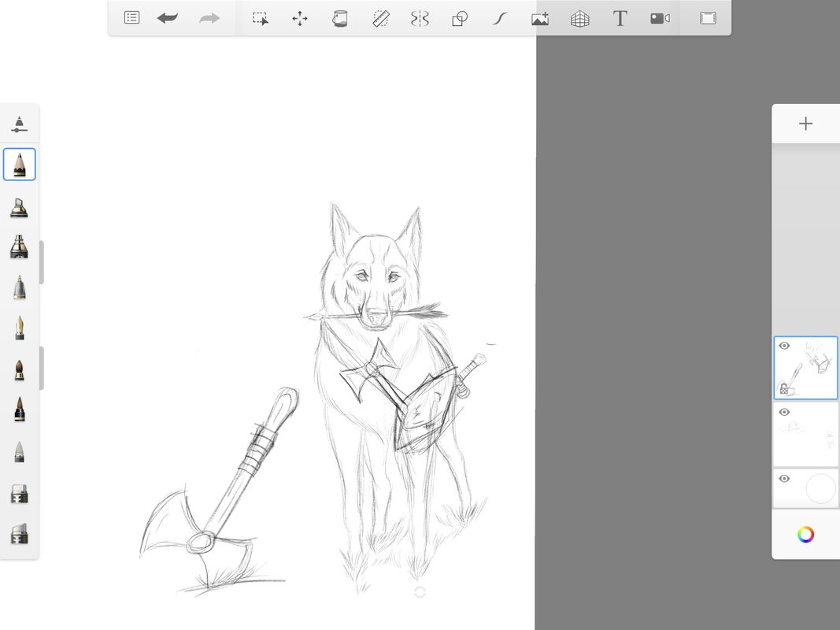Select the black Felt-tip pen brush
The width and height of the screenshot is (840, 630).
pyautogui.click(x=19, y=409)
